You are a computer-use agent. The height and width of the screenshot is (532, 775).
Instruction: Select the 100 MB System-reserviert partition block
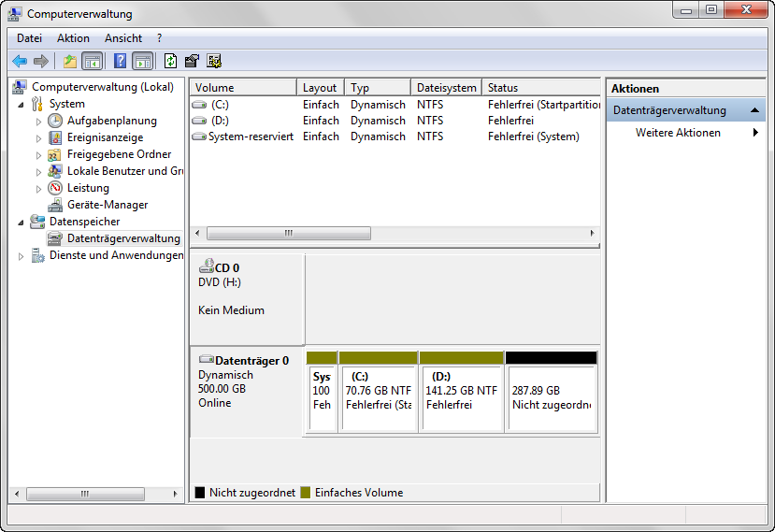[323, 392]
